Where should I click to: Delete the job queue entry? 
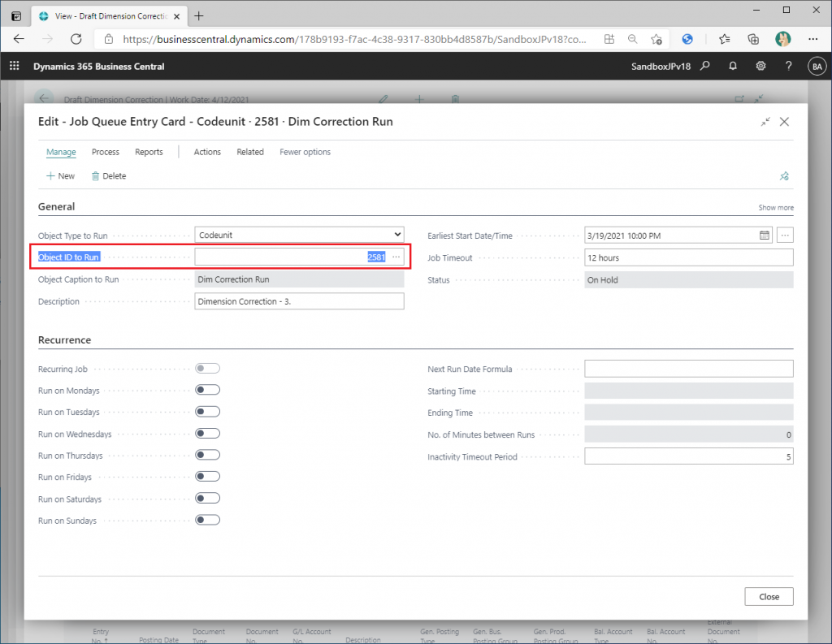click(x=109, y=175)
